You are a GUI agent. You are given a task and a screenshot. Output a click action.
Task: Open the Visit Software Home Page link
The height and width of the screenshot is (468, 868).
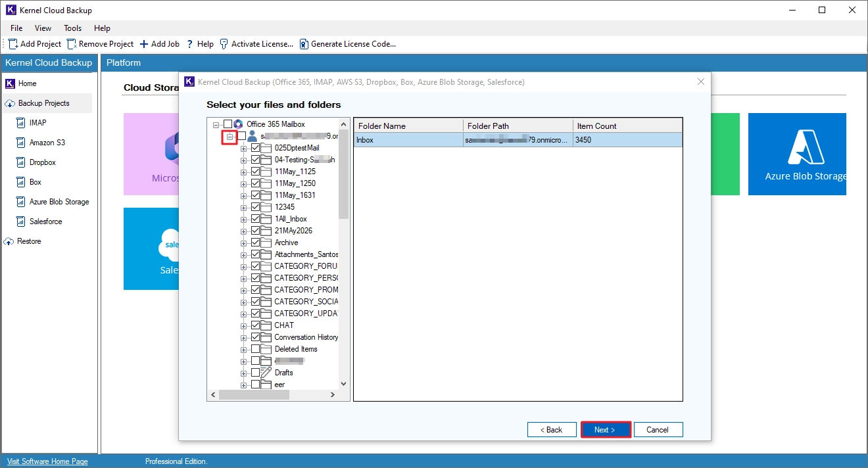pyautogui.click(x=47, y=461)
